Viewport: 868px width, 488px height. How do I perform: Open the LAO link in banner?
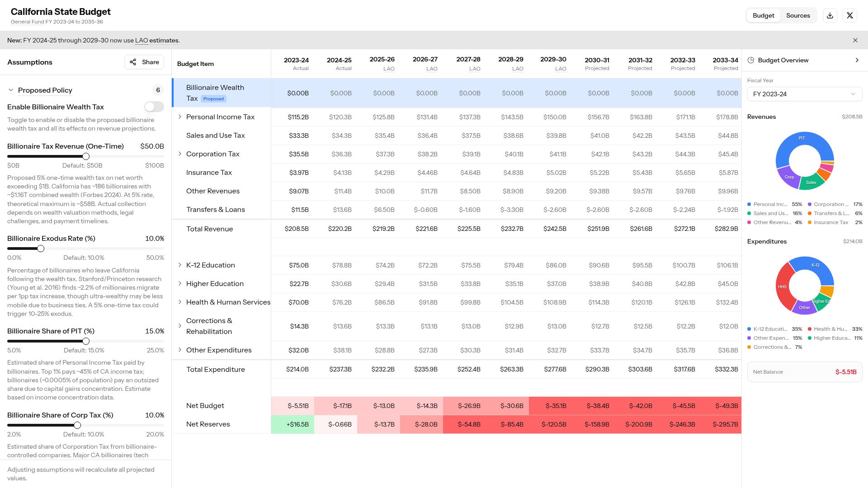click(142, 40)
